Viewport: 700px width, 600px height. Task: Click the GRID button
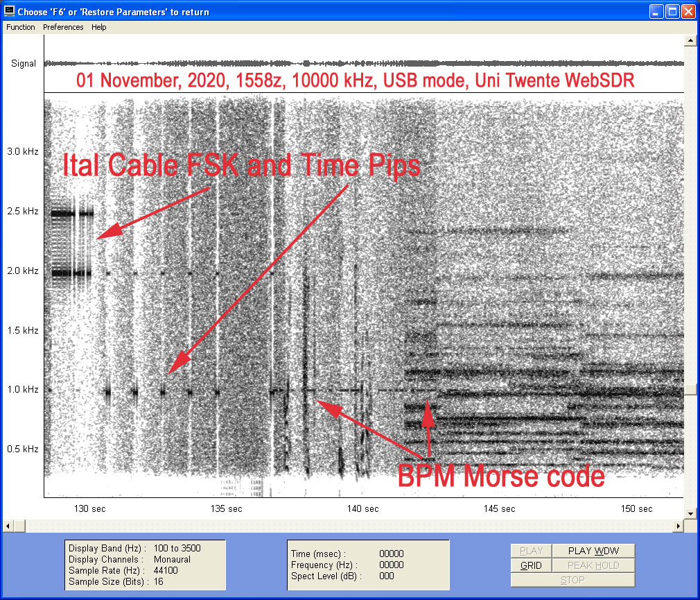[531, 565]
